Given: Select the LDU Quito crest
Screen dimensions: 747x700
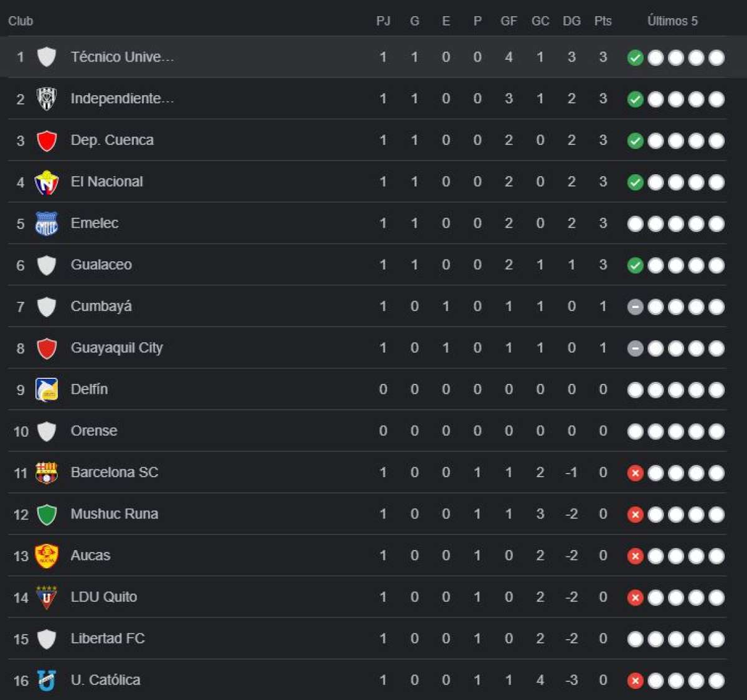Looking at the screenshot, I should (47, 597).
